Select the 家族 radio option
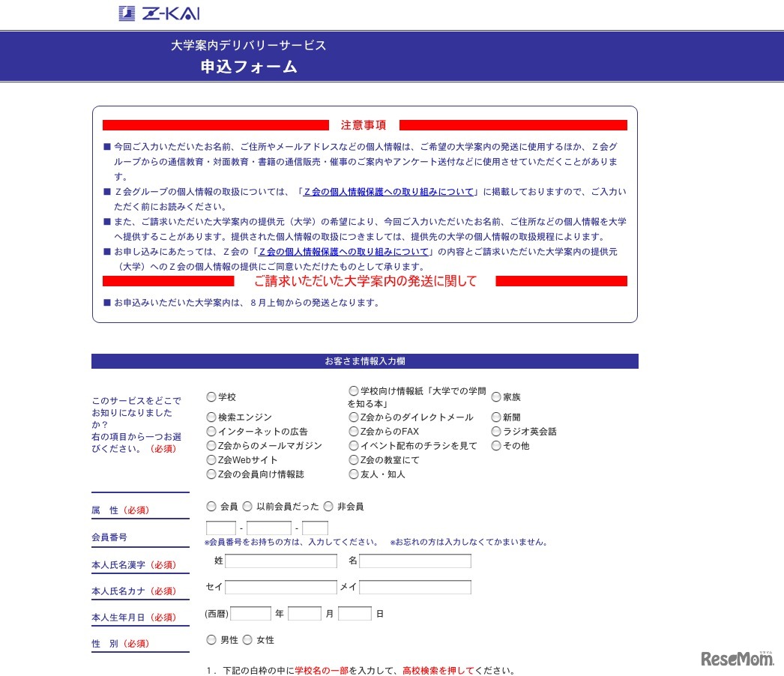784x676 pixels. coord(496,397)
